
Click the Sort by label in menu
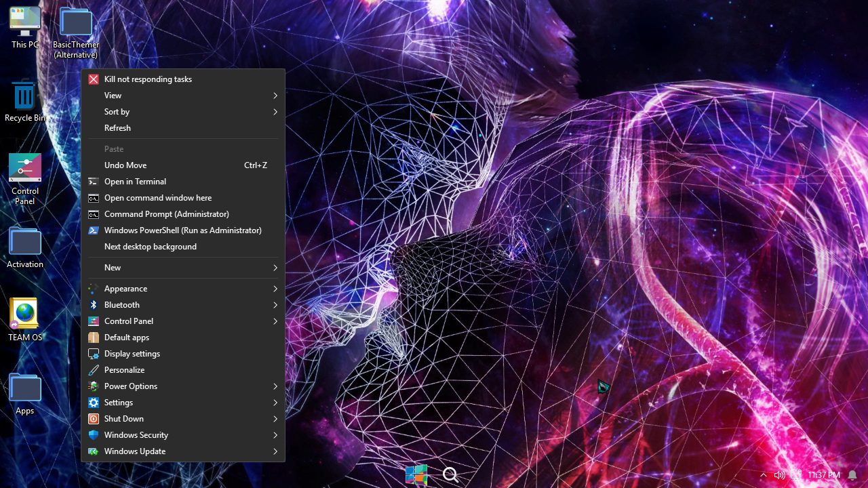117,112
